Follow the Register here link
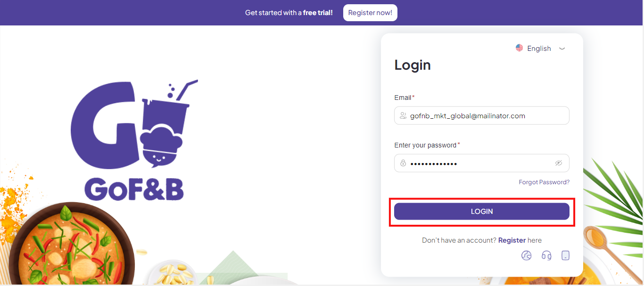644x286 pixels. pos(512,240)
